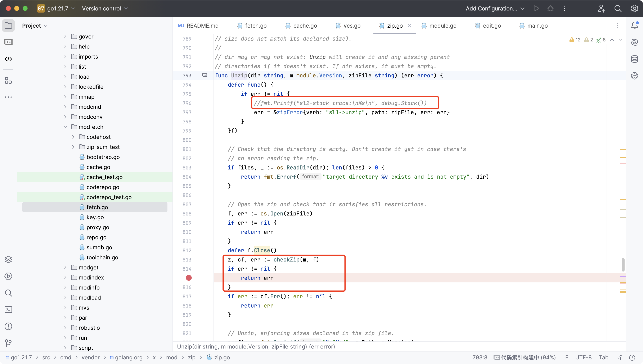Click the golang.org breadcrumb
The image size is (643, 364).
pos(126,358)
